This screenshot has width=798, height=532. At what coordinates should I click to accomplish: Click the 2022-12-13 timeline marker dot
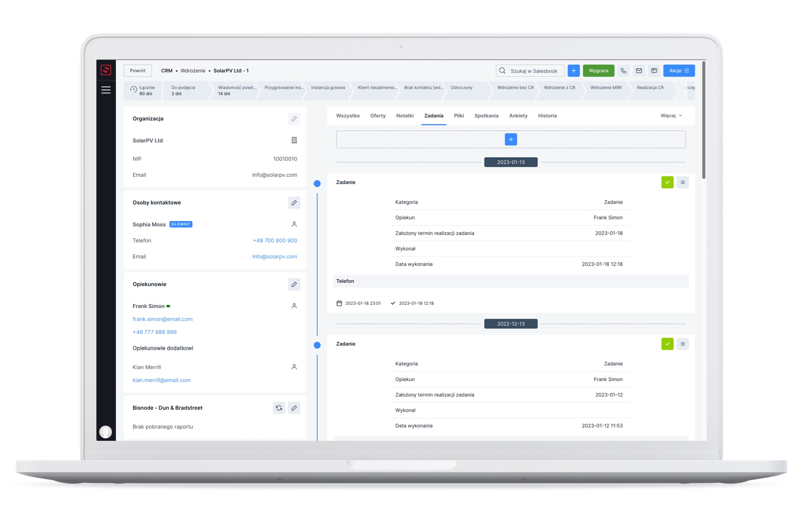317,345
